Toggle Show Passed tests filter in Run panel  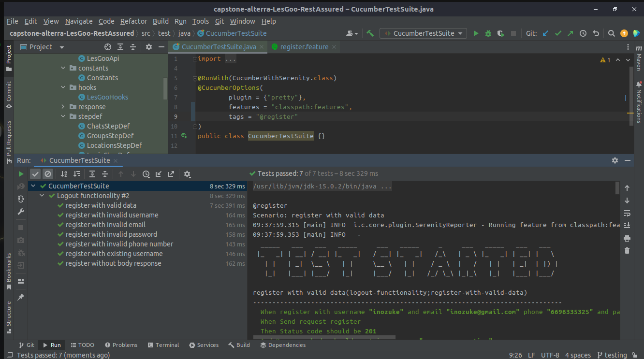pos(35,174)
